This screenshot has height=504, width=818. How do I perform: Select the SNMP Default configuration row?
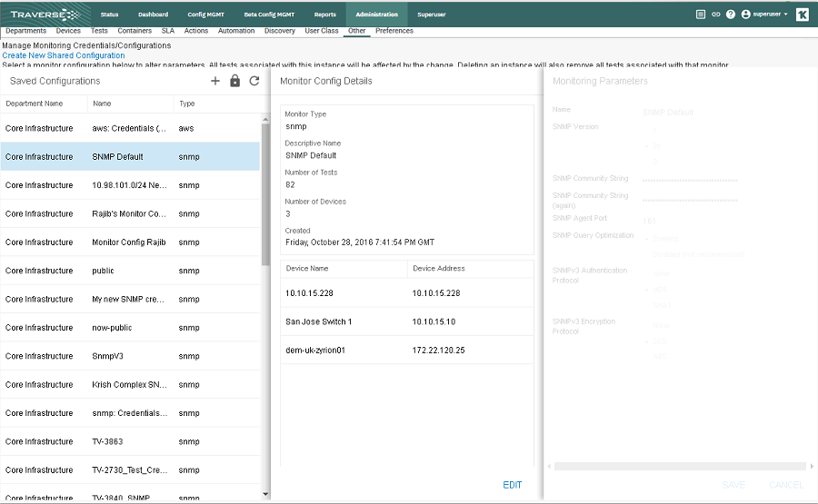[x=130, y=156]
